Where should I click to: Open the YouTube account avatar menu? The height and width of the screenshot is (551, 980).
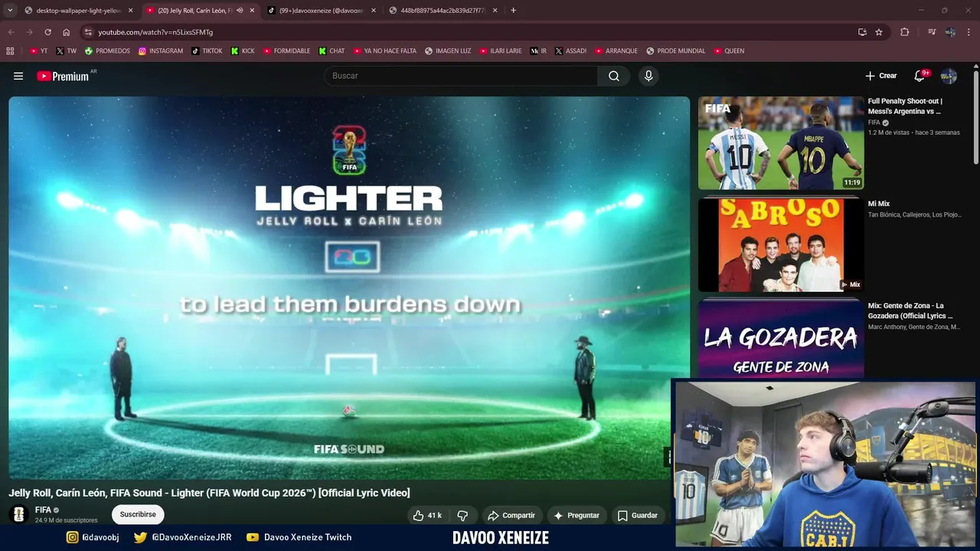click(x=949, y=76)
